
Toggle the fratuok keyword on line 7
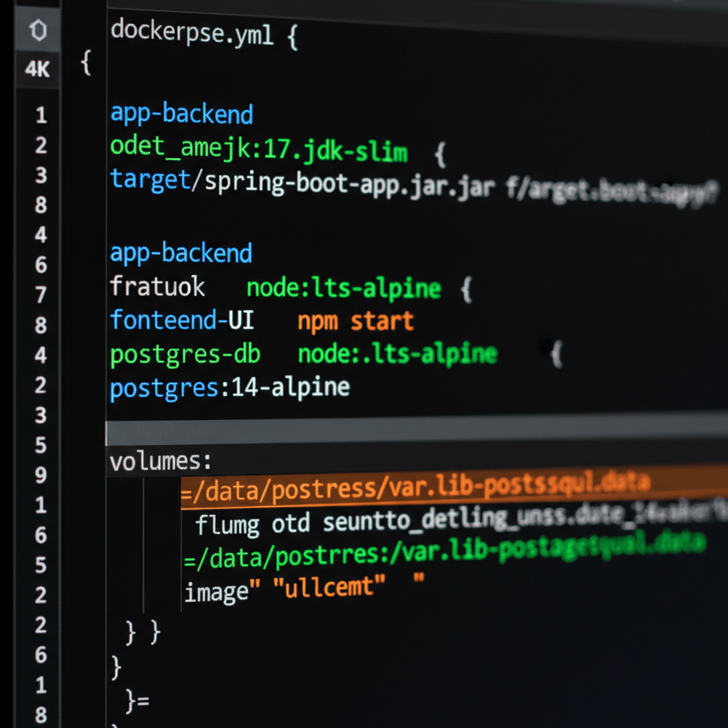point(157,286)
